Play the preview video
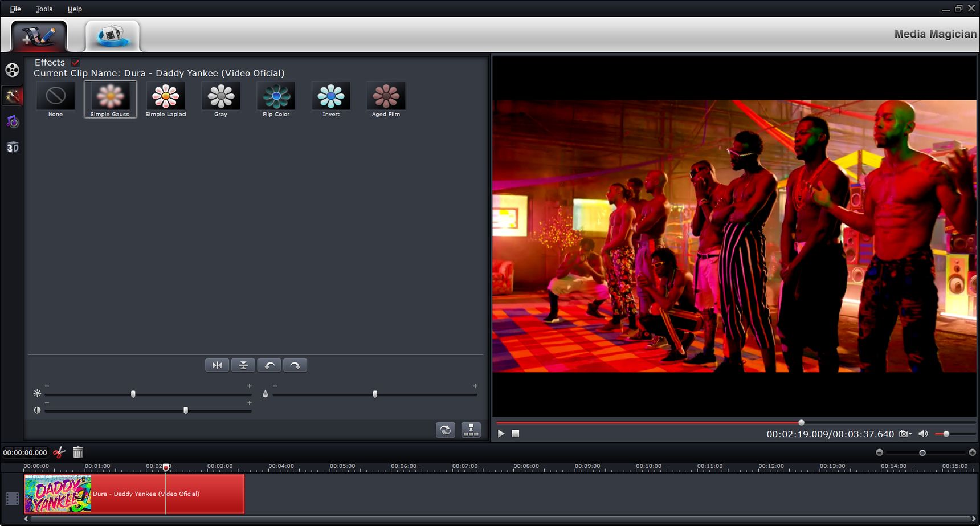Image resolution: width=980 pixels, height=526 pixels. point(501,434)
